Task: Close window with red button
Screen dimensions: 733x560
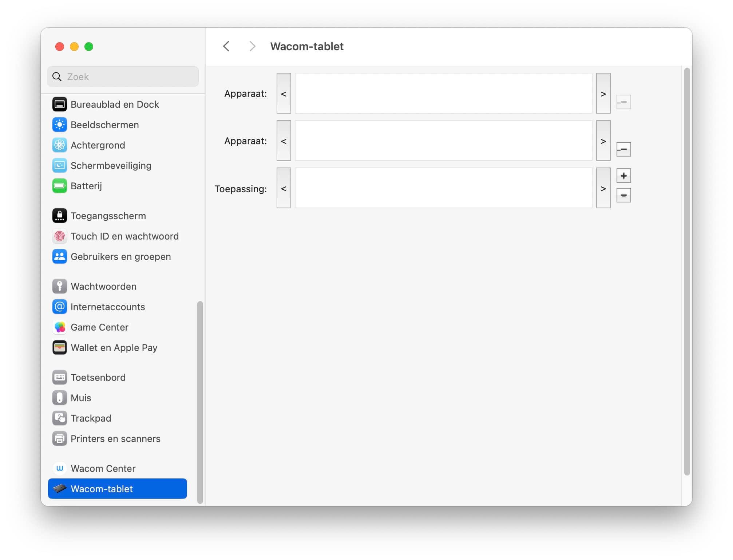Action: pos(60,47)
